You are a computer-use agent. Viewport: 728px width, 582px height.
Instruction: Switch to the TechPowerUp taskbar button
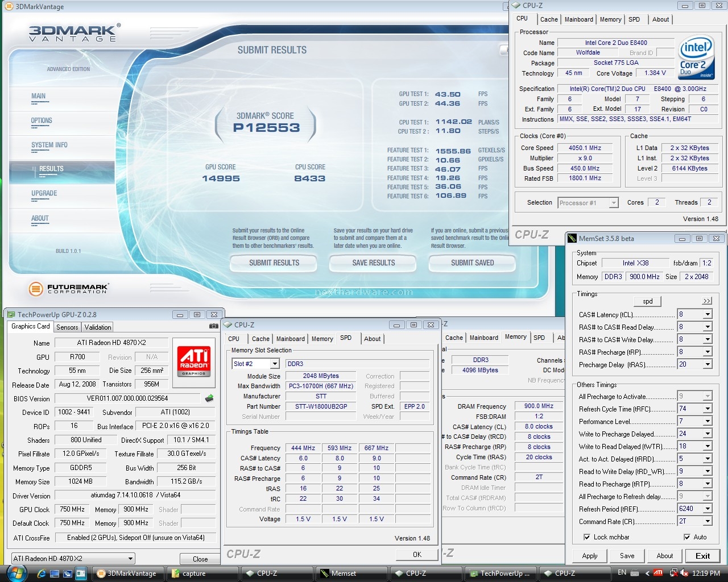tap(500, 573)
